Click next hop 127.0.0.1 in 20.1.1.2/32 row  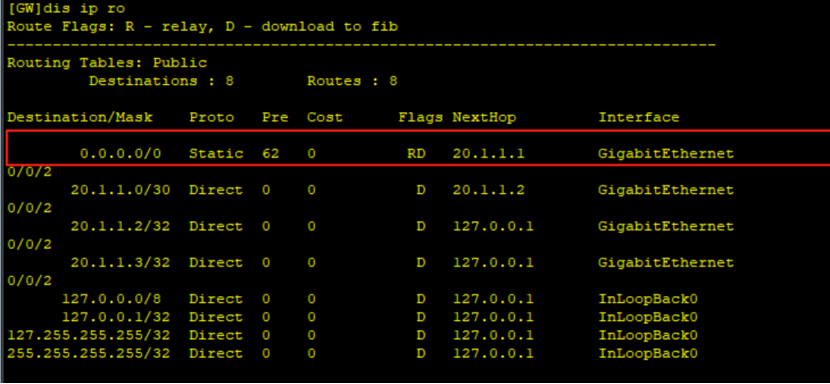493,226
